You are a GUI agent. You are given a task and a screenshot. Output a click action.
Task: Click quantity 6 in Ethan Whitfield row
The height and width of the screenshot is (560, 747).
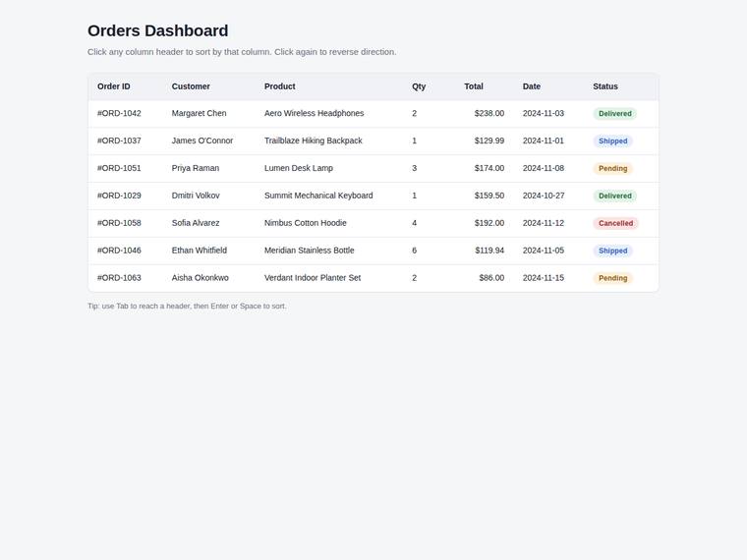[x=415, y=251]
